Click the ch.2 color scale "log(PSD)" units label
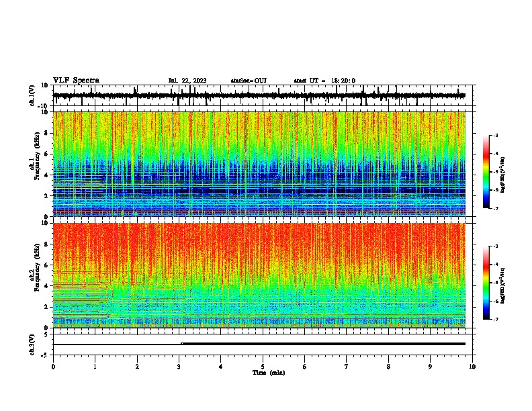This screenshot has width=532, height=411. [x=503, y=285]
